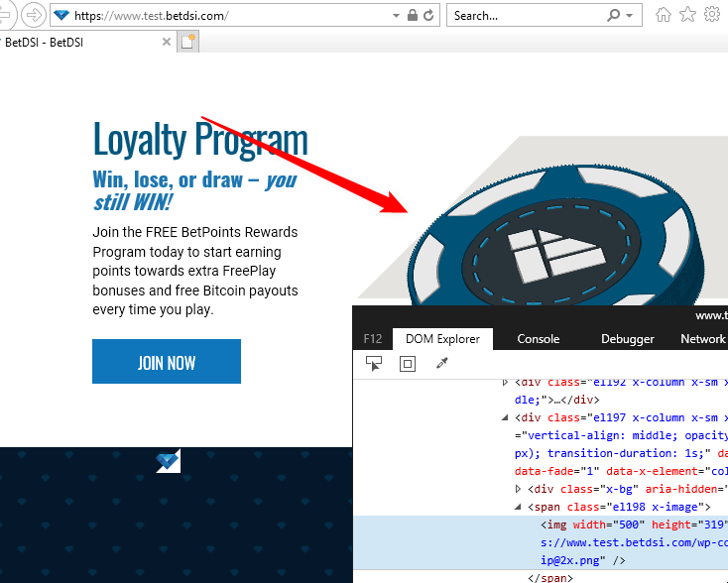Image resolution: width=728 pixels, height=583 pixels.
Task: Switch to the Debugger tab
Action: pyautogui.click(x=627, y=339)
